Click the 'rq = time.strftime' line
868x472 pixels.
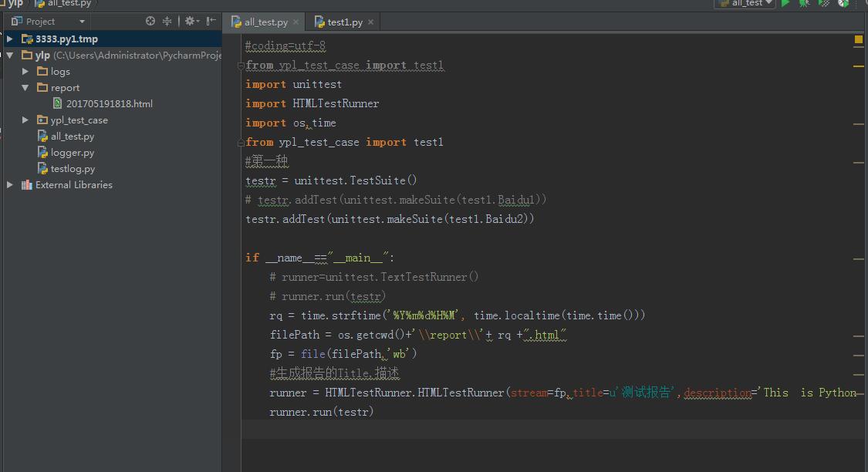coord(458,315)
